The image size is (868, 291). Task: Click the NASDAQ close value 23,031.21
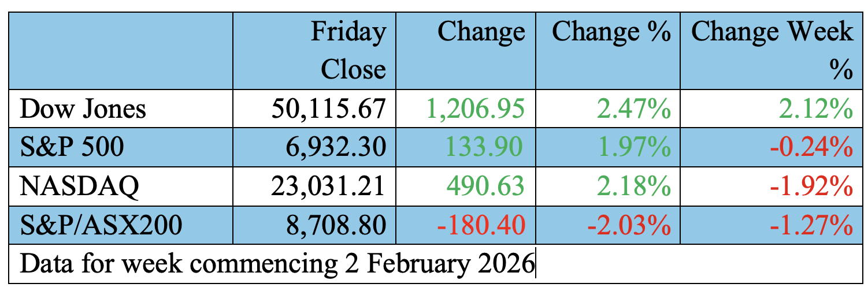[x=328, y=186]
